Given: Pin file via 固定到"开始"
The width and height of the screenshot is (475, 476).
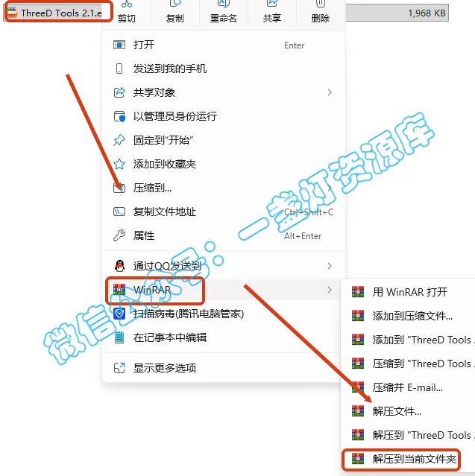Looking at the screenshot, I should click(x=224, y=140).
